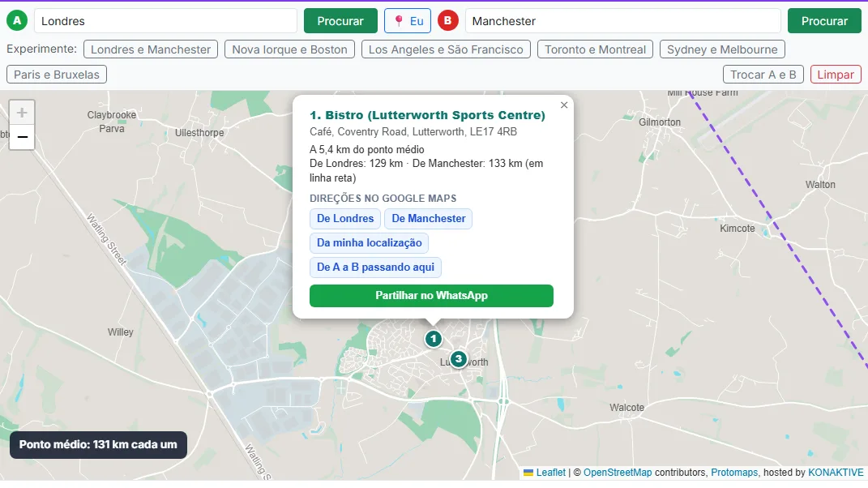Click the Kimcote place label on map
This screenshot has width=868, height=488.
click(738, 229)
